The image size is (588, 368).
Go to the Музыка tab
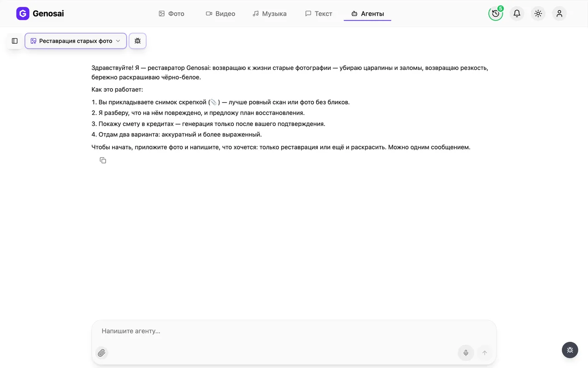270,14
